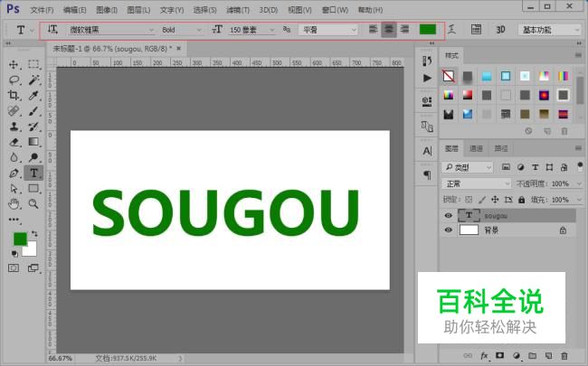Swap foreground and background colors
The height and width of the screenshot is (366, 588).
click(x=34, y=234)
